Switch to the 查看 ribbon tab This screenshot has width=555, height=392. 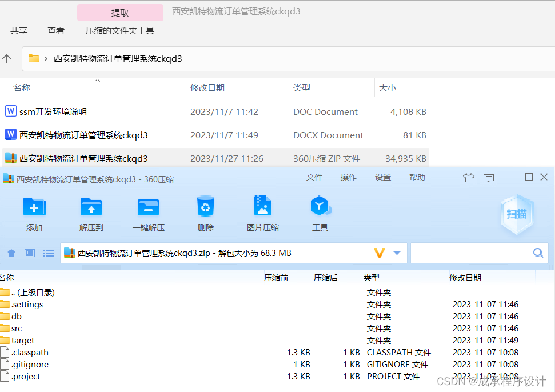(55, 31)
